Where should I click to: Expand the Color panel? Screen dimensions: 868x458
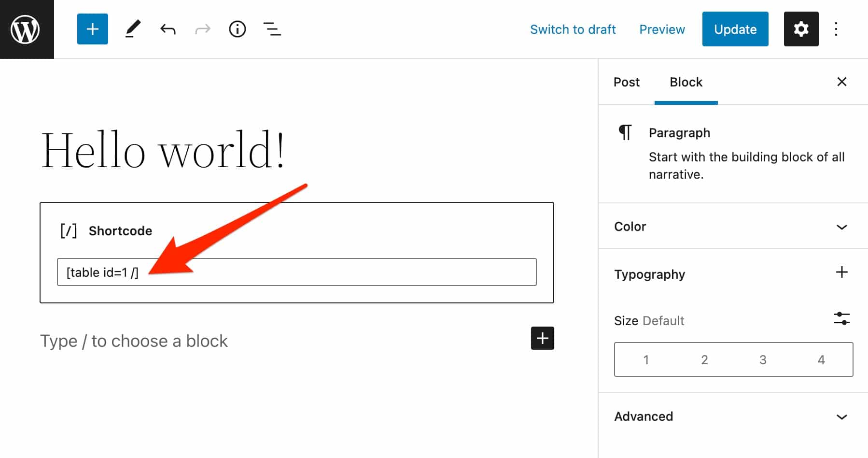point(733,226)
